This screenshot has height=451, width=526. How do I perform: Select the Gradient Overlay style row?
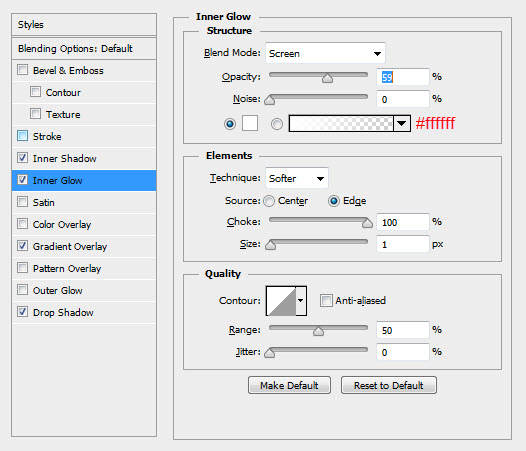coord(84,246)
